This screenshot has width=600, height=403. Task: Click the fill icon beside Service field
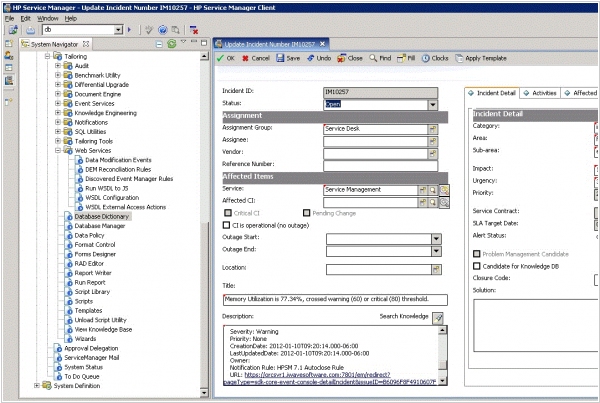(x=422, y=190)
